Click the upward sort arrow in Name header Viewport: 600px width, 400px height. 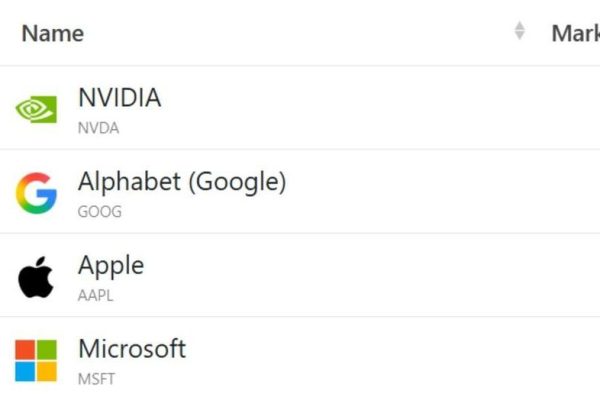(x=519, y=27)
